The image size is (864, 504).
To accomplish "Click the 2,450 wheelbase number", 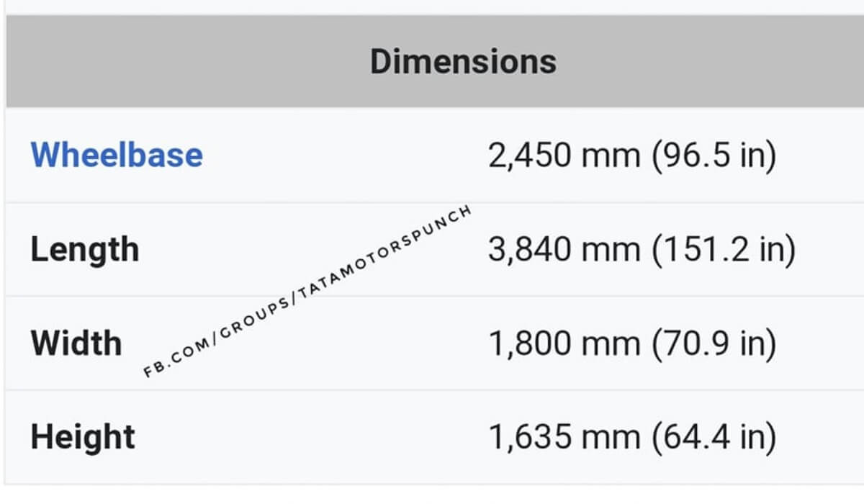I will [528, 156].
